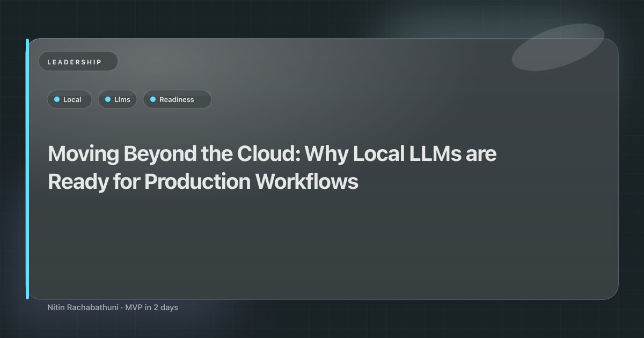Click the blue dot beside Readiness
The height and width of the screenshot is (338, 644).
tap(152, 99)
